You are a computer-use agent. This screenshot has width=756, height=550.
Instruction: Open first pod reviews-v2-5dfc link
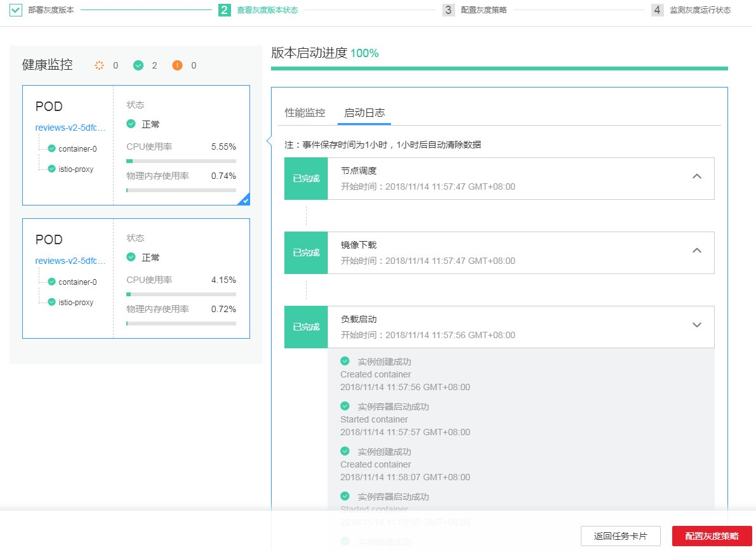click(x=70, y=128)
